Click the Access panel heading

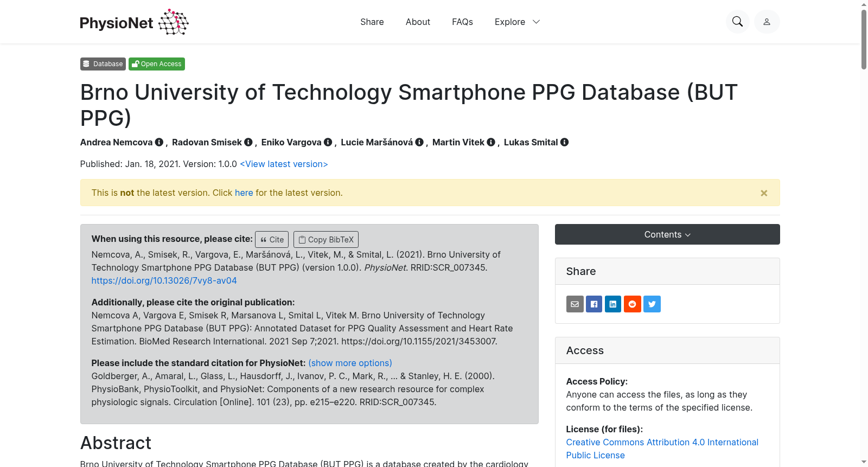pyautogui.click(x=585, y=350)
